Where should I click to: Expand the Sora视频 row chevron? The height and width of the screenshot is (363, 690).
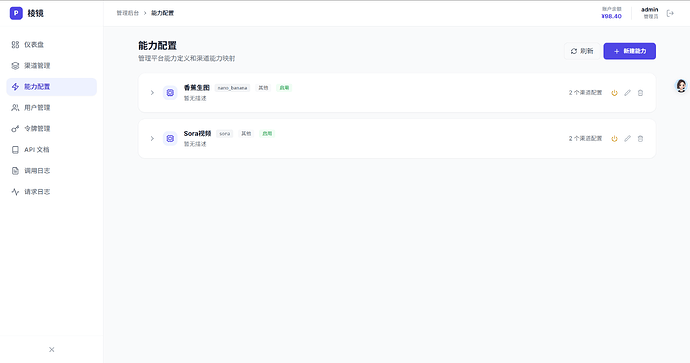[x=152, y=139]
